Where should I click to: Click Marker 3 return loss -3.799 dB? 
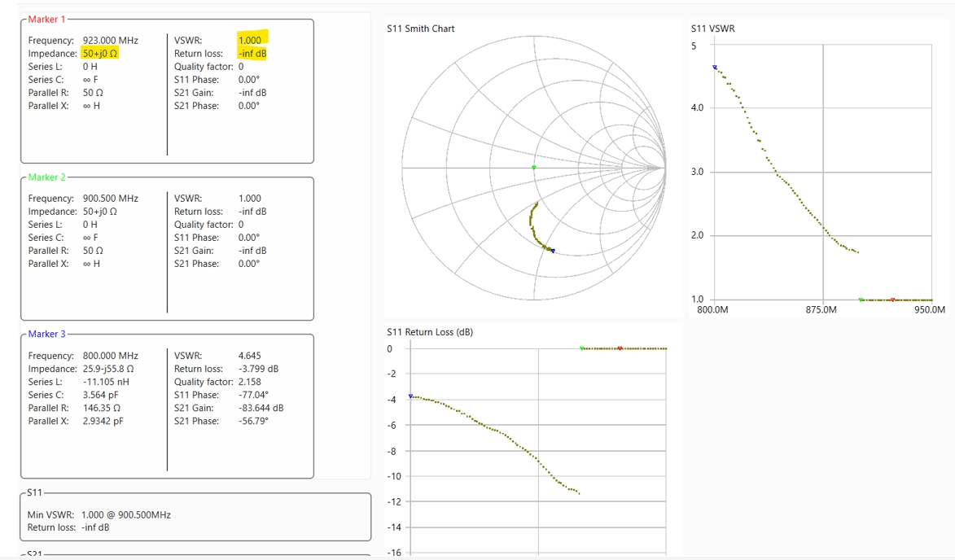coord(258,369)
